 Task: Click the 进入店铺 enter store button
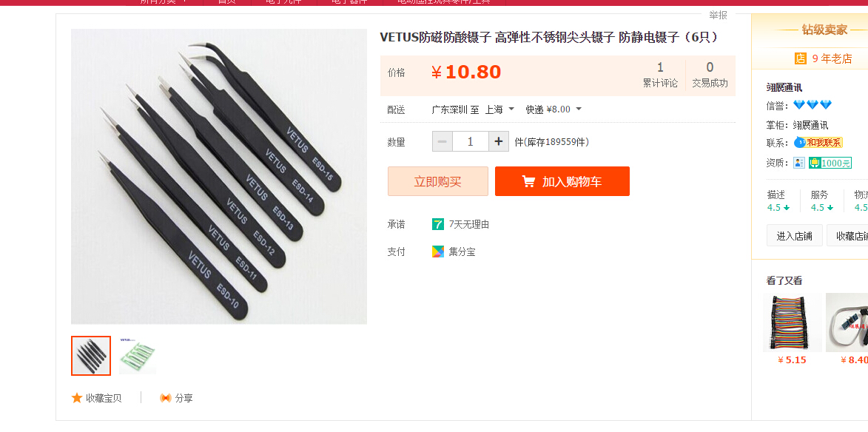(x=795, y=236)
